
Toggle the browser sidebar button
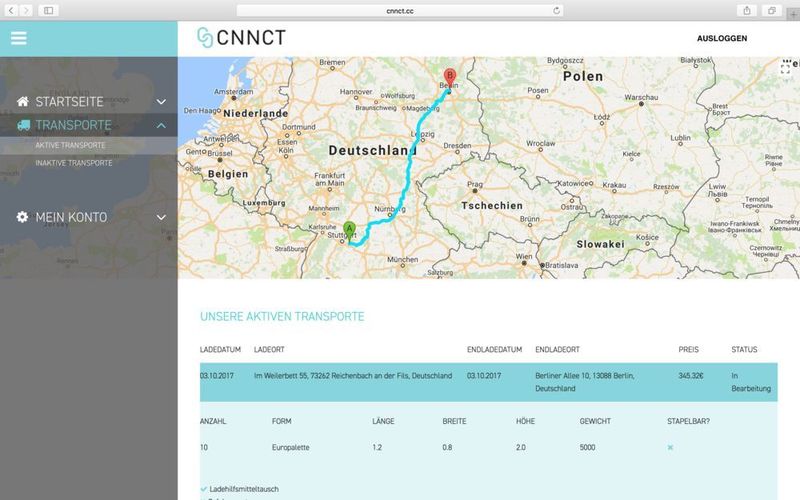[x=48, y=10]
